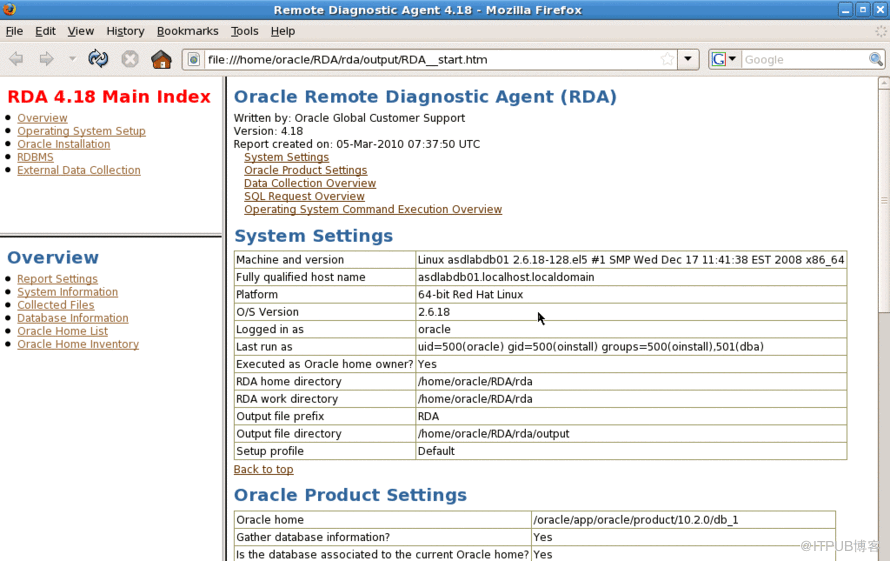Open the back/forward history dropdown arrow
Viewport: 890px width, 561px height.
(x=72, y=59)
